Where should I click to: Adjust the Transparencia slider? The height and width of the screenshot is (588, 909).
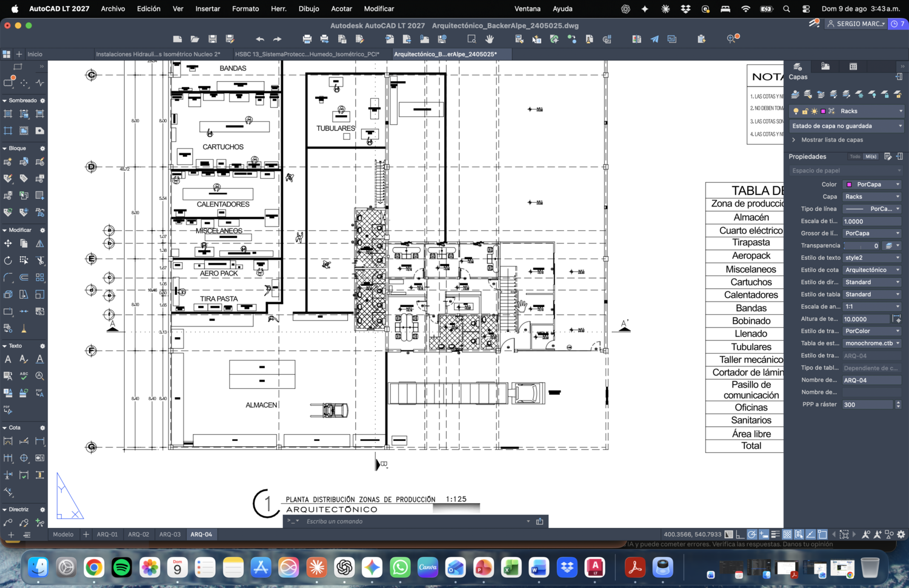(x=862, y=246)
